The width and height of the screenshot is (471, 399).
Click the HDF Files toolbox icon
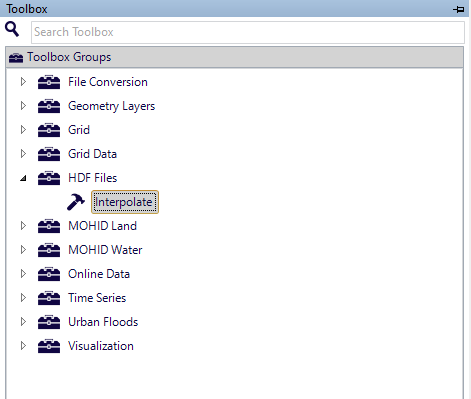click(49, 178)
